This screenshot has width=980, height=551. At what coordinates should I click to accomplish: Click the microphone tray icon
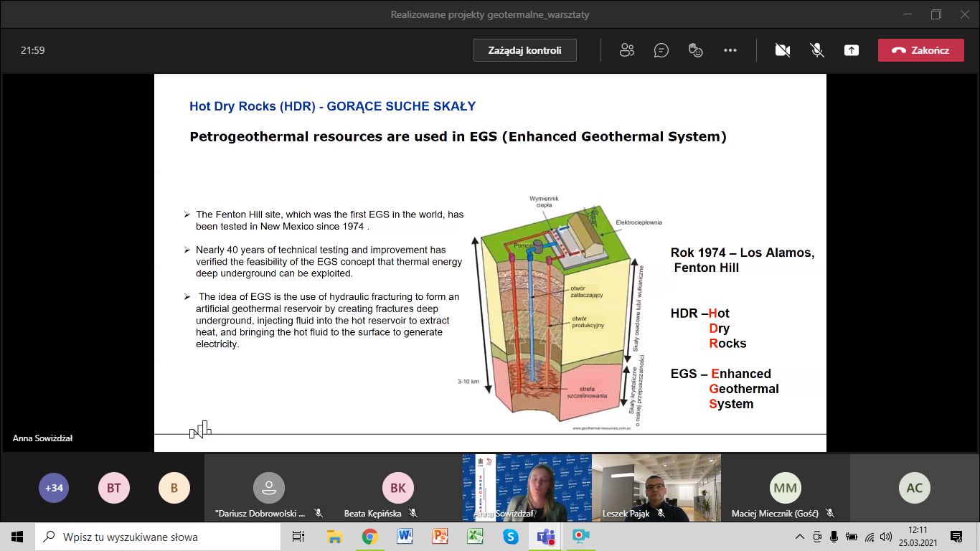[x=834, y=537]
